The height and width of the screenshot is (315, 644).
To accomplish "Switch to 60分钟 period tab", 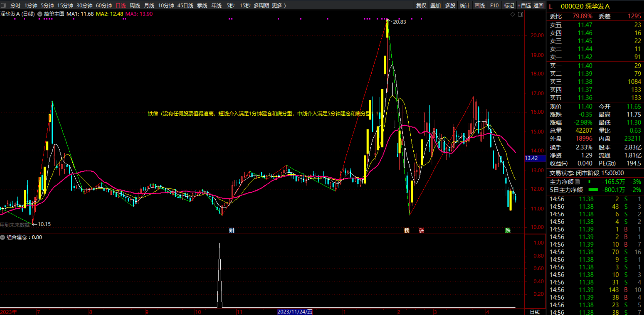I will (104, 5).
